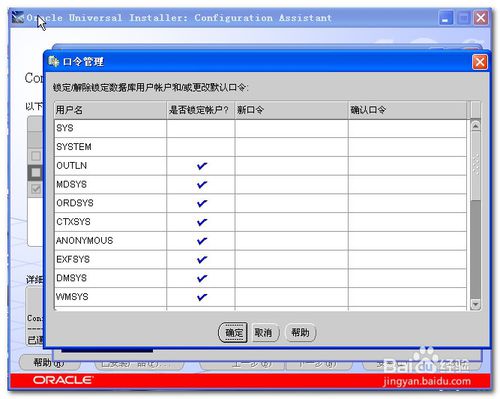Click new password field for SYS
The image size is (500, 399).
tap(291, 128)
